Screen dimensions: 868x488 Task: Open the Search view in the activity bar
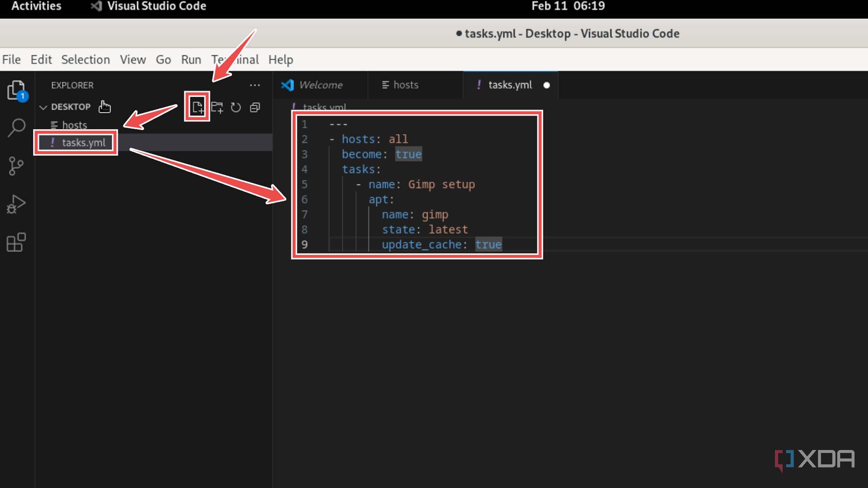click(16, 128)
